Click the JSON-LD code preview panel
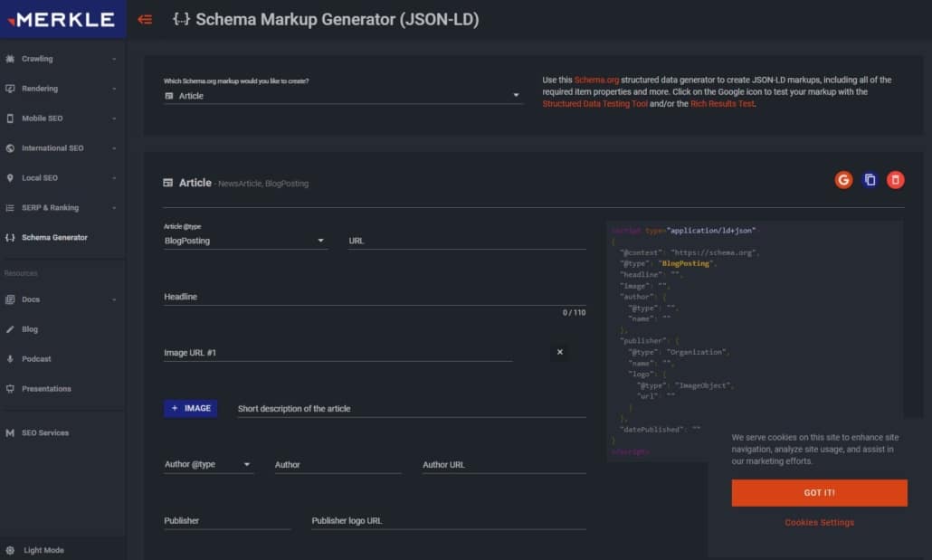 (x=755, y=341)
